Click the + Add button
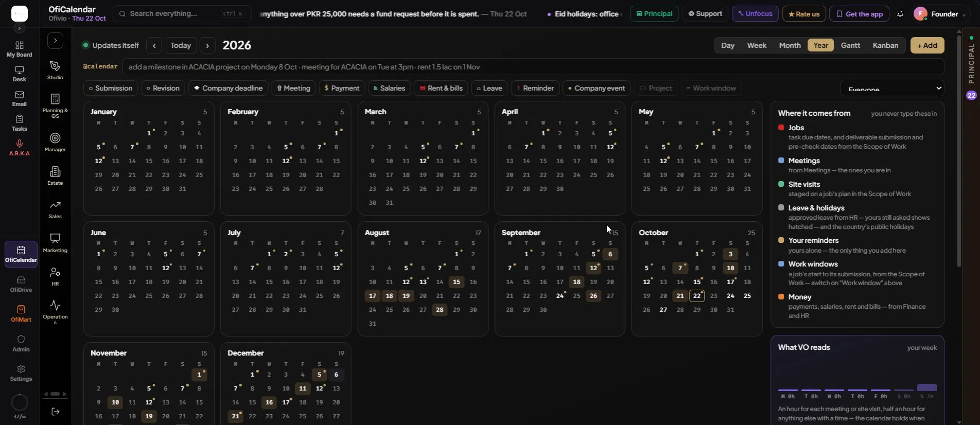 tap(927, 45)
